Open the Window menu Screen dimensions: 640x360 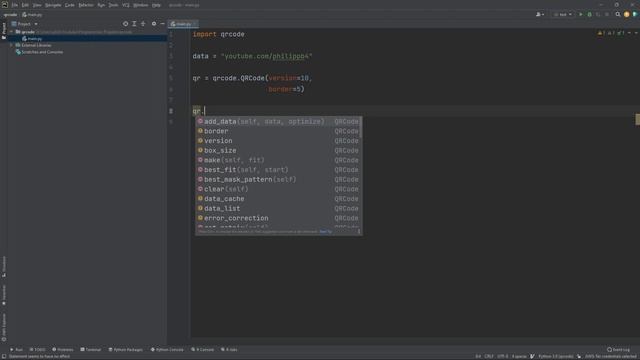click(x=141, y=5)
